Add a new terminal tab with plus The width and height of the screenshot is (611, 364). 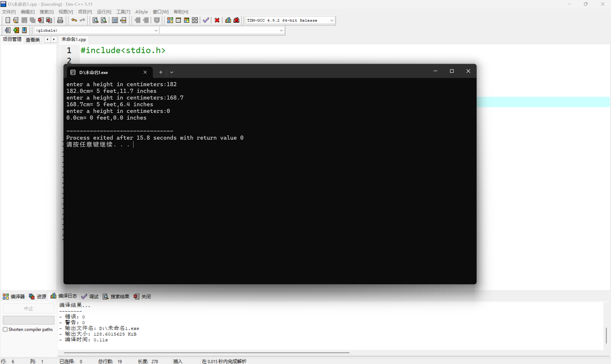pos(161,72)
